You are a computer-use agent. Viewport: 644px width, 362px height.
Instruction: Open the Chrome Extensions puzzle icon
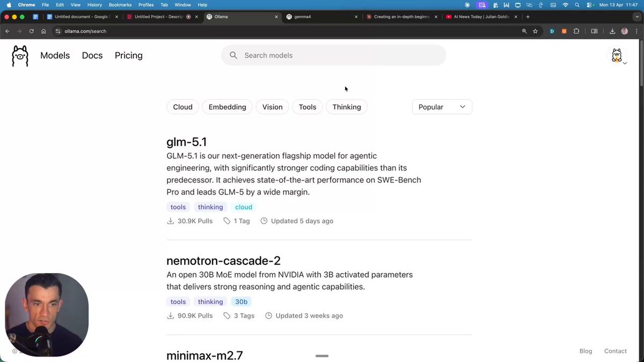[x=576, y=31]
